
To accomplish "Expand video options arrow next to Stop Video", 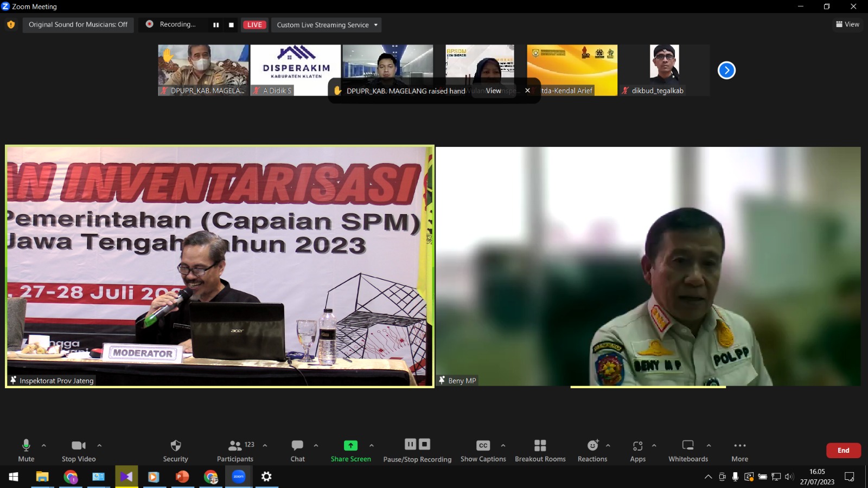I will click(99, 446).
